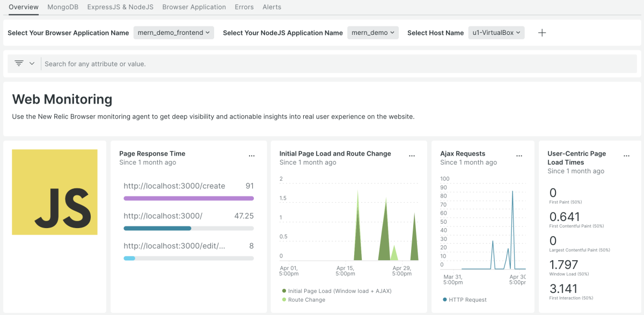This screenshot has width=644, height=315.
Task: Switch to the MongoDB tab
Action: [x=63, y=7]
